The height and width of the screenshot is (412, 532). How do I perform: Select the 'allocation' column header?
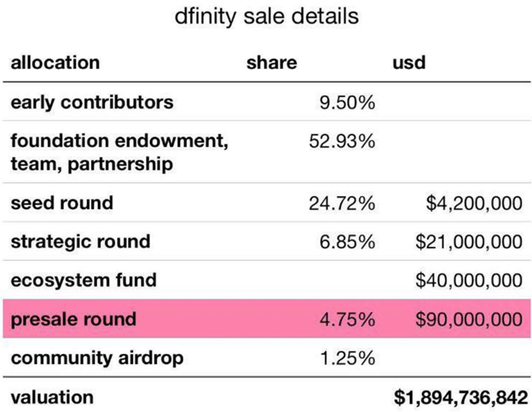[x=55, y=63]
